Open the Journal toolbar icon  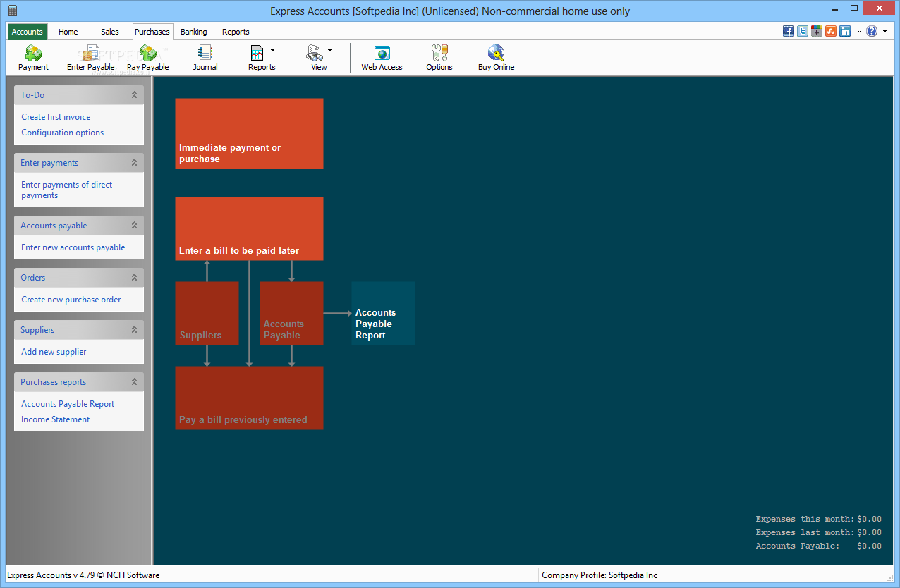click(x=205, y=58)
